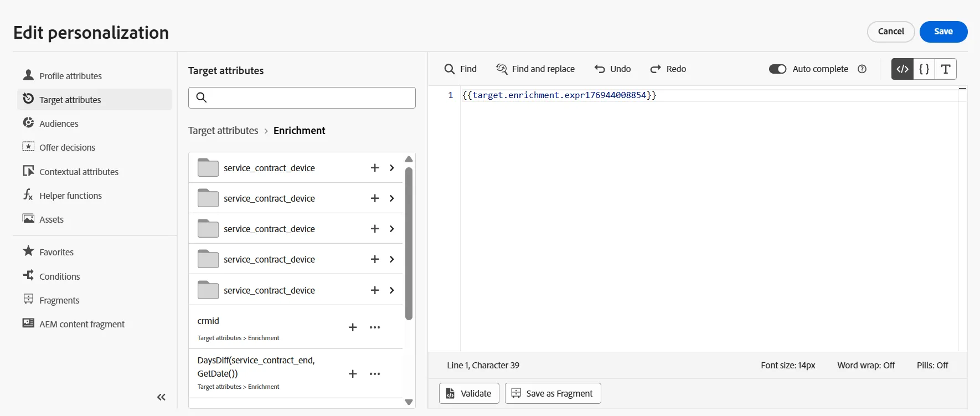The height and width of the screenshot is (416, 980).
Task: Click the Assets image icon
Action: 28,219
